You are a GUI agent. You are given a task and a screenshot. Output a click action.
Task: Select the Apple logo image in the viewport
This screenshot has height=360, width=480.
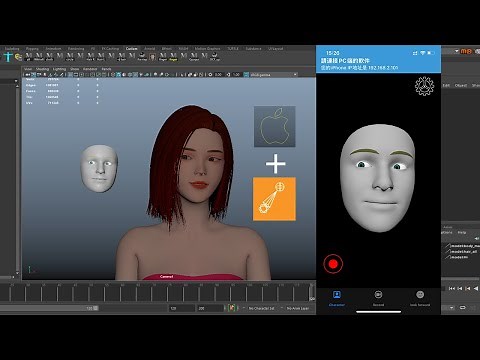click(274, 126)
